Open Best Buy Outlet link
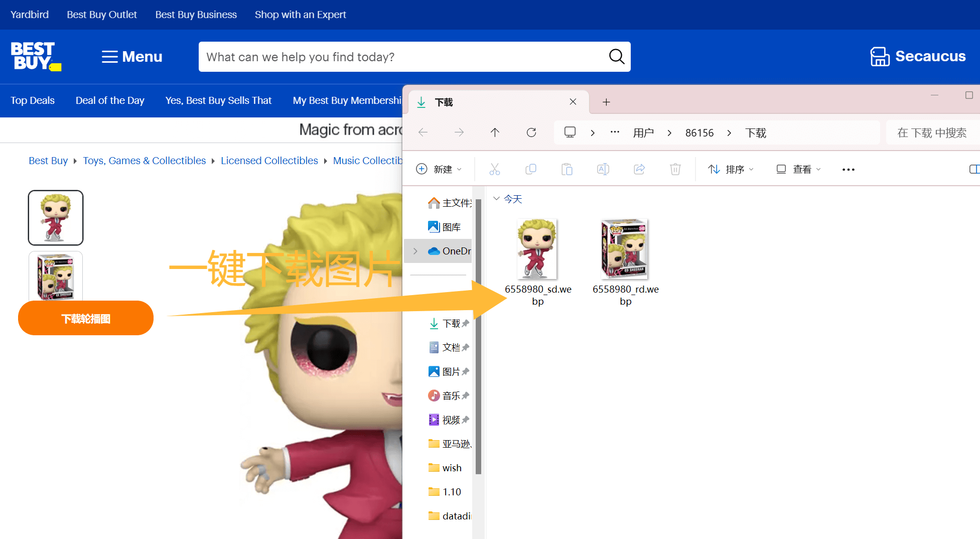980x539 pixels. coord(102,15)
